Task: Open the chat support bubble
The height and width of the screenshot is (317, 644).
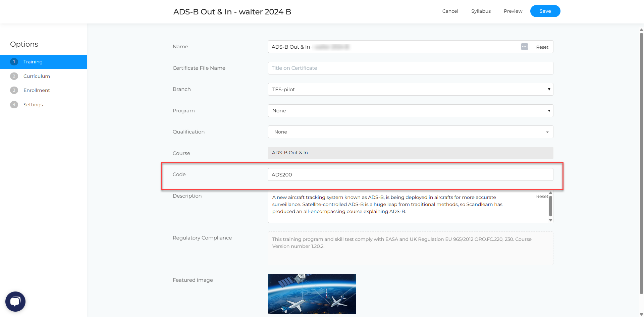Action: coord(15,302)
